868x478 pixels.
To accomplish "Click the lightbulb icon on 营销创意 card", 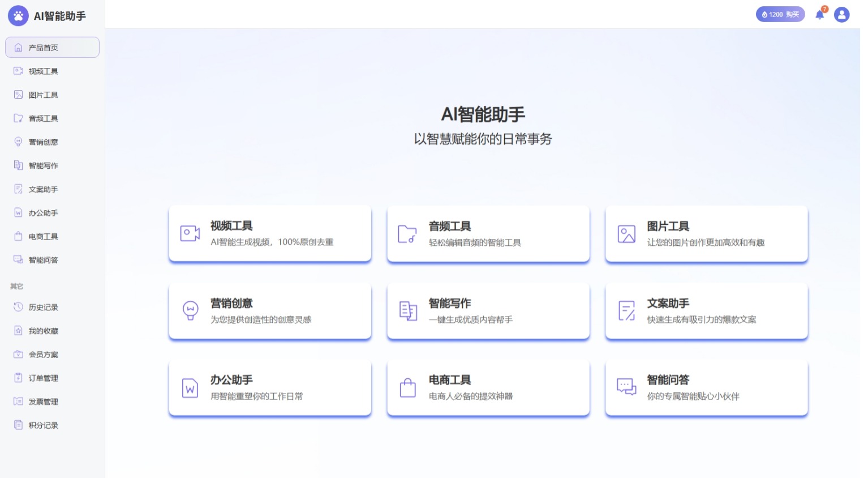I will [190, 310].
